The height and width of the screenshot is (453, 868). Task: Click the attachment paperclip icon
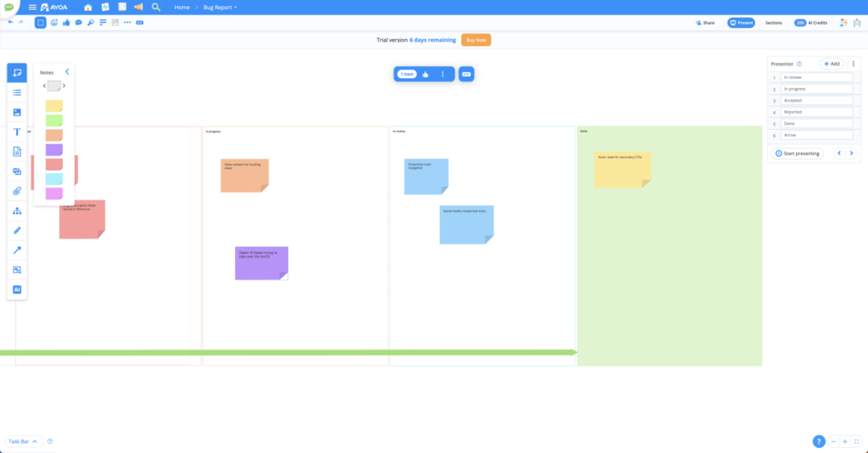[x=17, y=191]
